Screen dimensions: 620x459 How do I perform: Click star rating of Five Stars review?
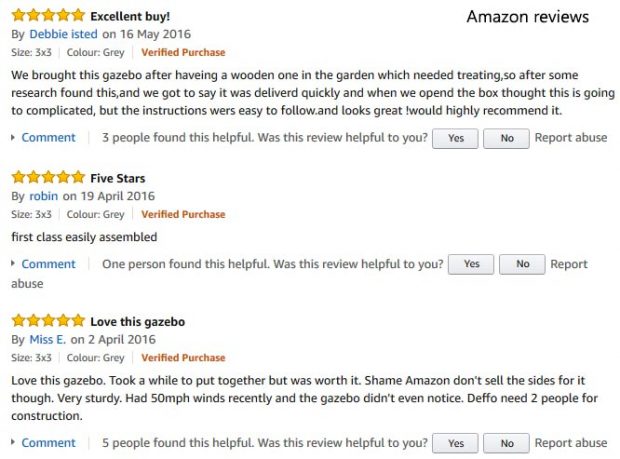pyautogui.click(x=48, y=178)
